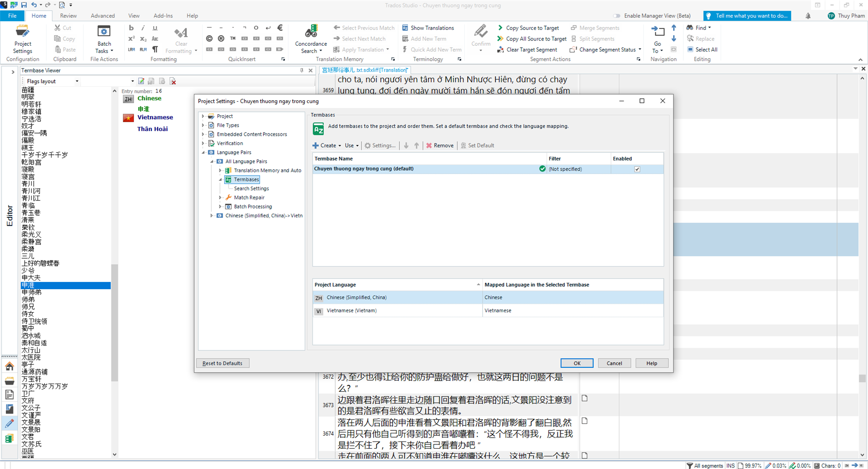Expand the Project tree node
868x469 pixels.
pos(203,116)
